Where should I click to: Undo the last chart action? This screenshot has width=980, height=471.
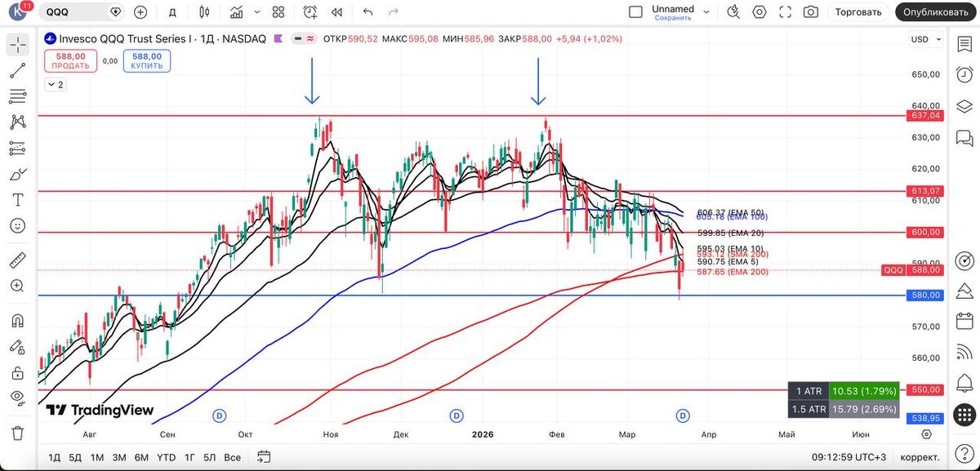pyautogui.click(x=367, y=12)
